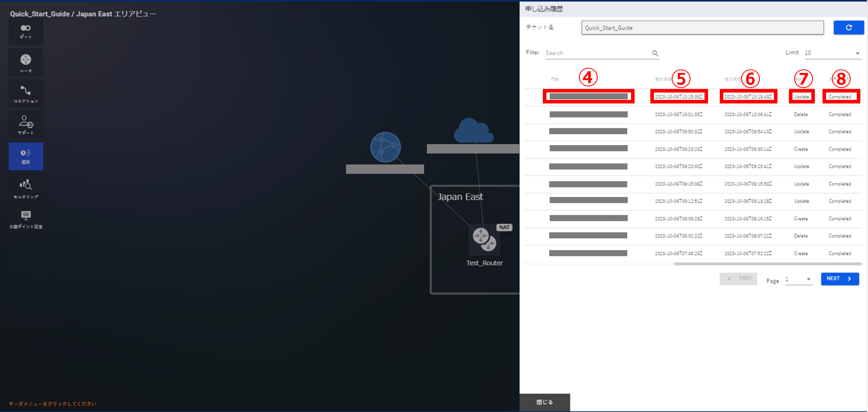
Task: Click received time 2023-10-06T09:50:32Z
Action: tap(679, 132)
